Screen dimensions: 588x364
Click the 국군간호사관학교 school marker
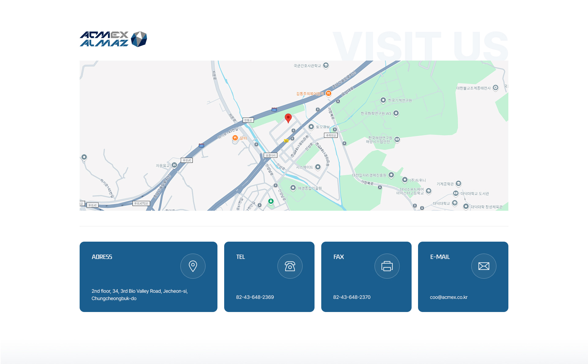click(326, 65)
